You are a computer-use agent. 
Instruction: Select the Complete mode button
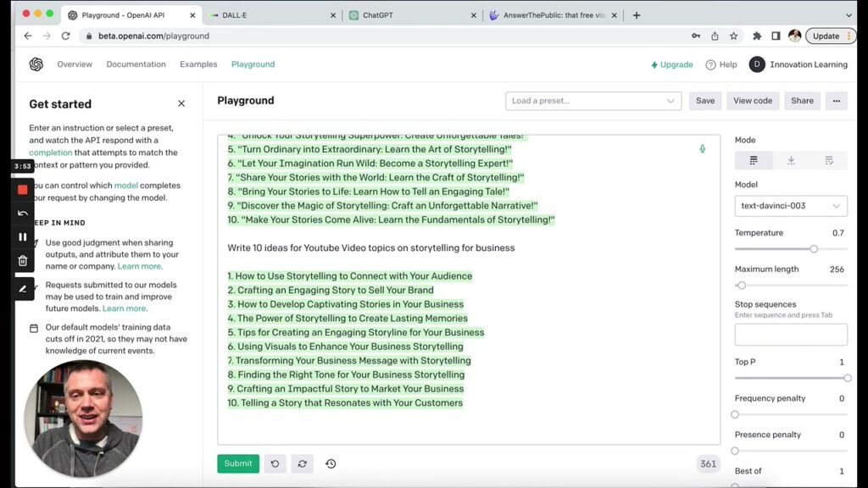[x=753, y=160]
